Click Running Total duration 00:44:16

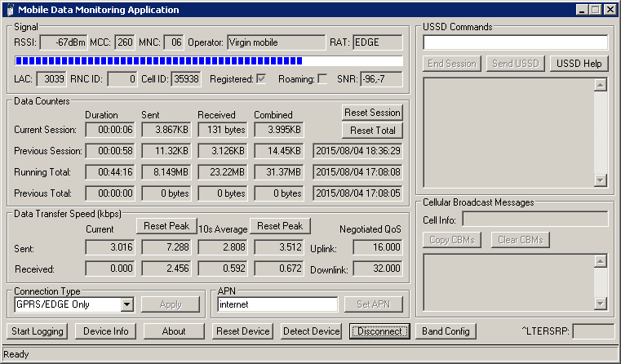[x=110, y=172]
